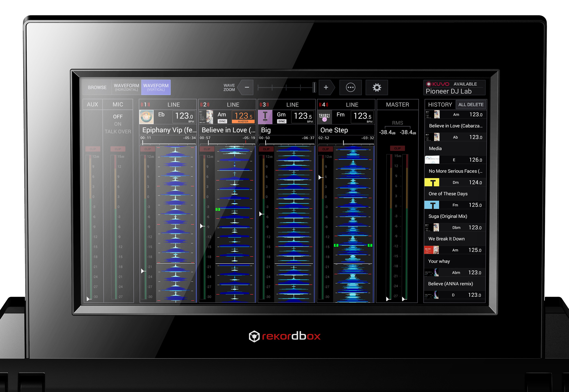Select the WAVEFORM (VERTICAL) tab
This screenshot has width=569, height=392.
[x=156, y=87]
